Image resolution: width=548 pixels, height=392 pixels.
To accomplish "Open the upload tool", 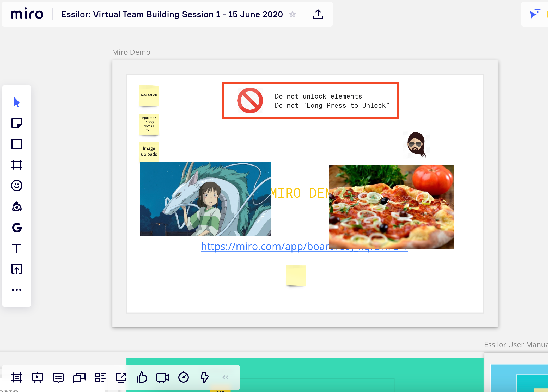I will point(17,269).
